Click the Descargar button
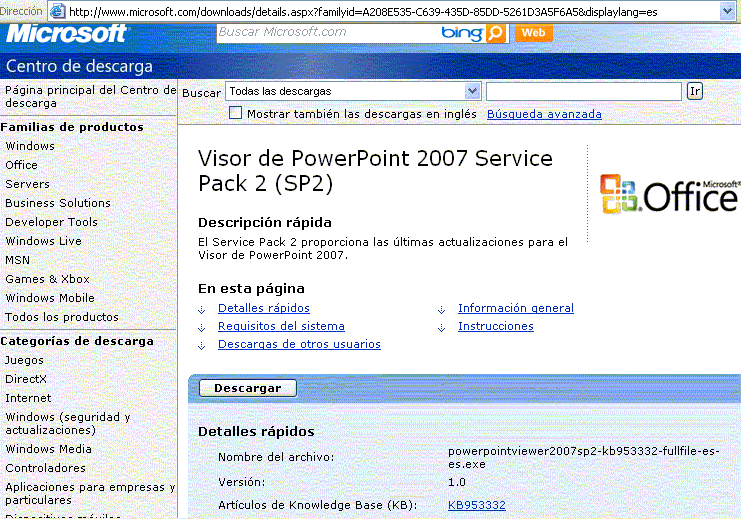The width and height of the screenshot is (741, 520). coord(248,388)
